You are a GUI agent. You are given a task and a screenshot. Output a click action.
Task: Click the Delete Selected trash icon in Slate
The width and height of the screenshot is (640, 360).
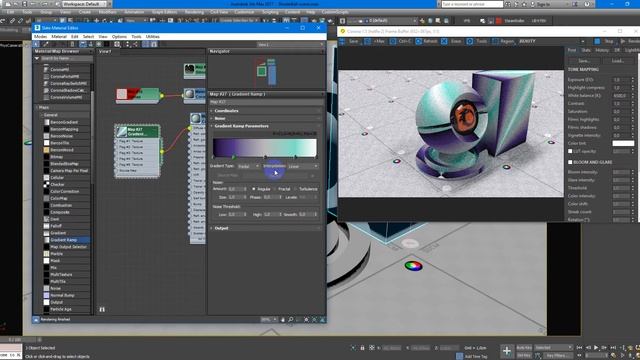(x=72, y=44)
